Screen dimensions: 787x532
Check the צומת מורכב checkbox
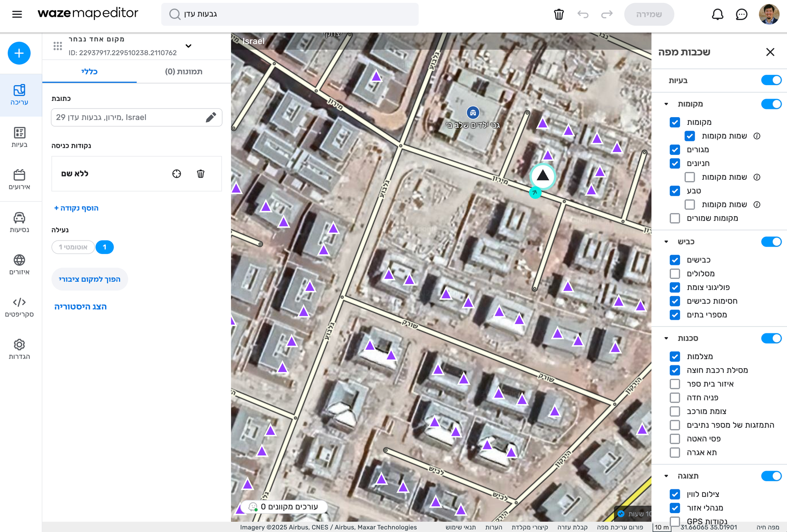pos(675,412)
